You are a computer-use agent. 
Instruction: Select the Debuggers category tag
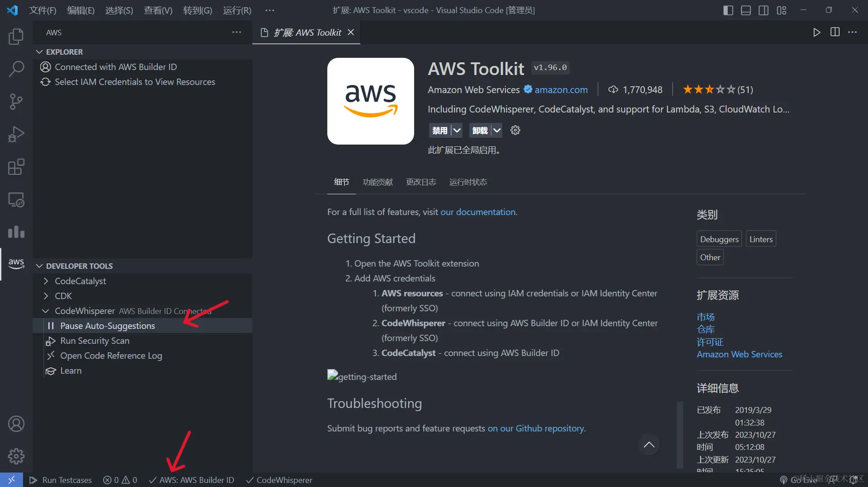719,239
